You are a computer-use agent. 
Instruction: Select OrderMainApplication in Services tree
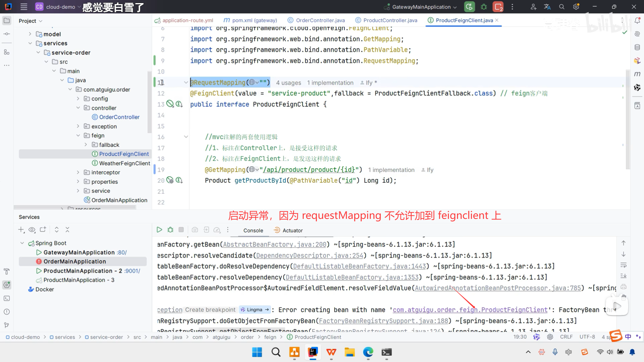pos(74,261)
